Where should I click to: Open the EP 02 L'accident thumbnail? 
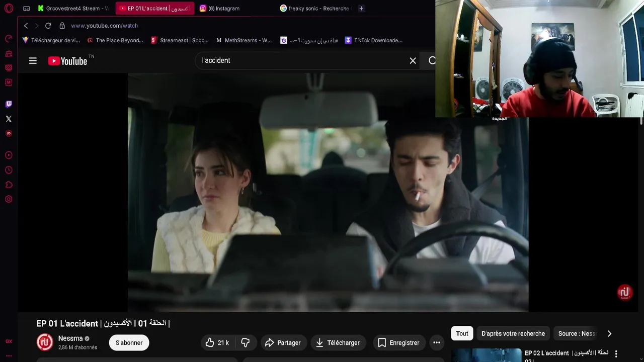486,355
